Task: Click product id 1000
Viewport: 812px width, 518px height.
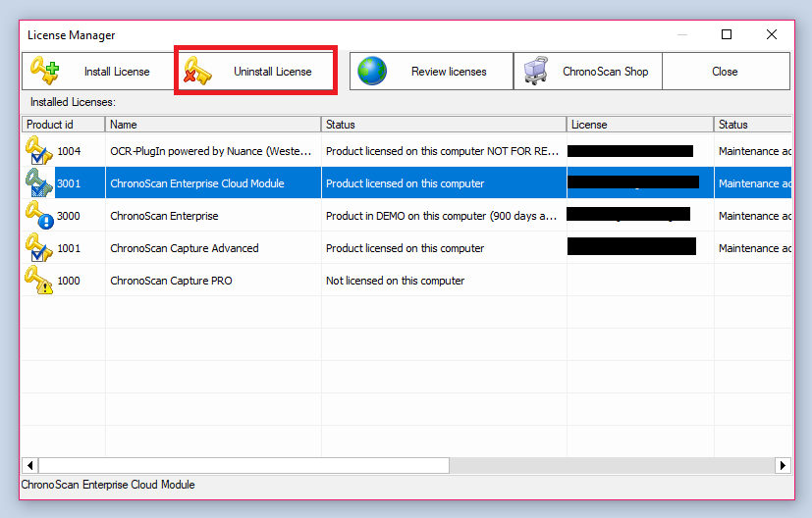Action: (x=69, y=281)
